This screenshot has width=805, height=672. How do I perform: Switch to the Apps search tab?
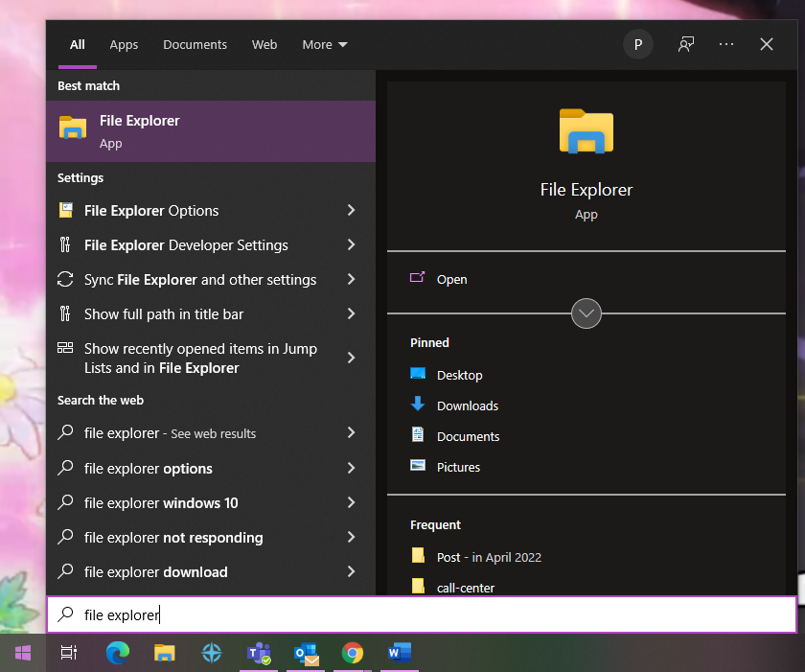pos(124,44)
